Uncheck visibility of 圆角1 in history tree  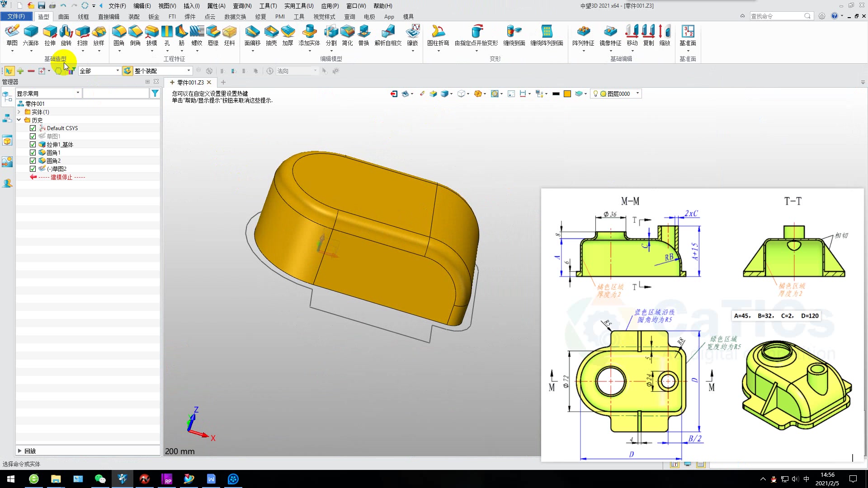coord(33,152)
